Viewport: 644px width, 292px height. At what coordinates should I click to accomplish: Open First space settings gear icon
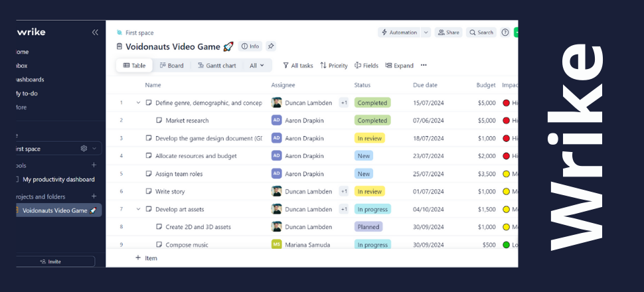(84, 149)
